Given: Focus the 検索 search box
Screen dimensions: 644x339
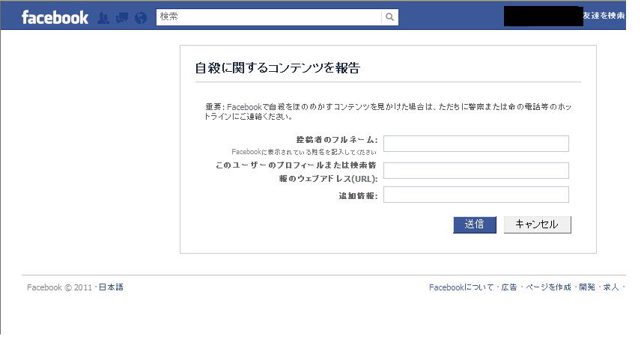Looking at the screenshot, I should pyautogui.click(x=269, y=16).
